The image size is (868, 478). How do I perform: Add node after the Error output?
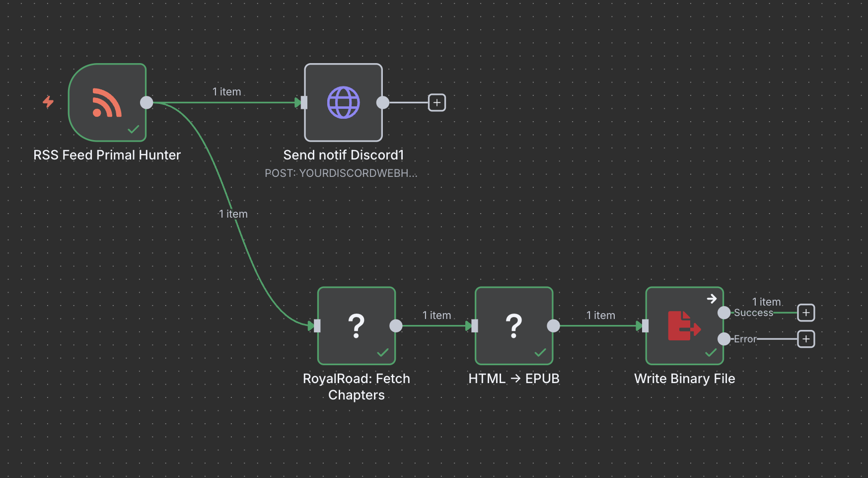806,339
